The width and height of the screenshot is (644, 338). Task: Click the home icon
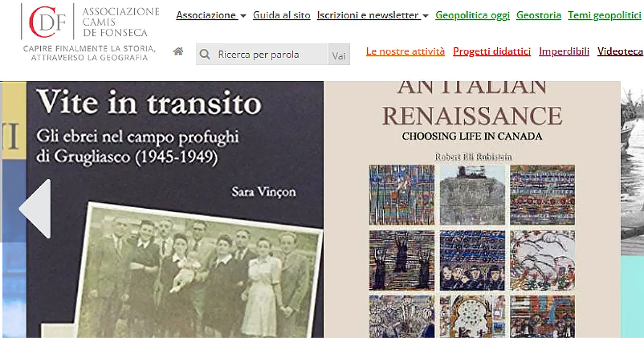point(178,52)
